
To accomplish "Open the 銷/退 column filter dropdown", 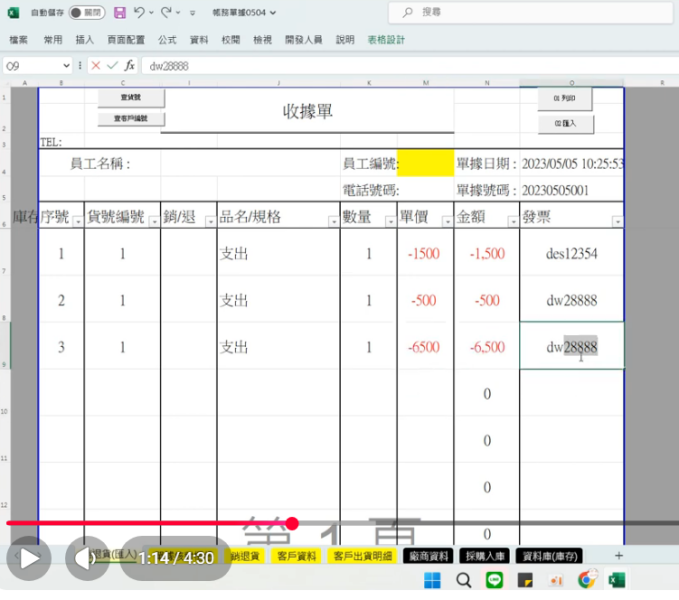I will click(210, 222).
